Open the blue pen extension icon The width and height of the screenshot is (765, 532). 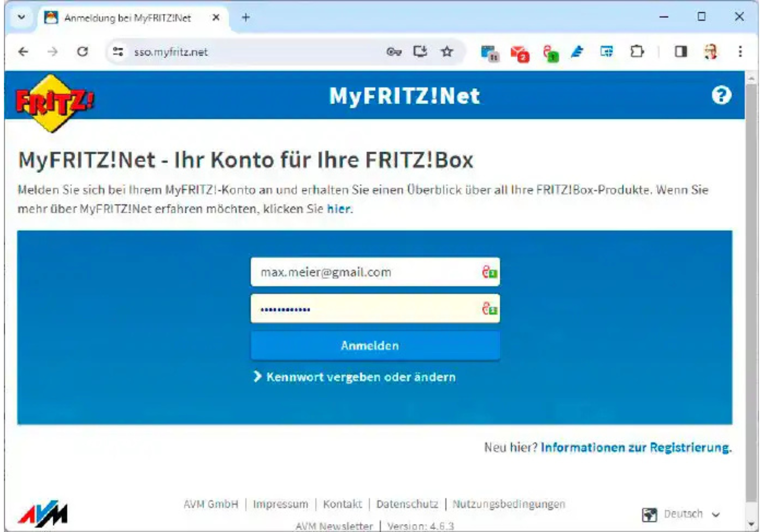[577, 52]
